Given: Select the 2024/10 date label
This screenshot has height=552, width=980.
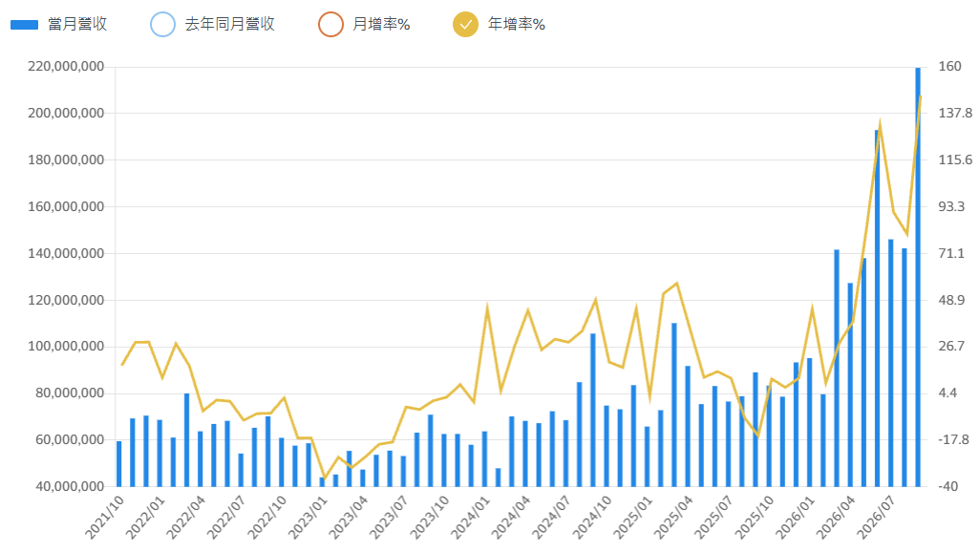Looking at the screenshot, I should coord(592,518).
